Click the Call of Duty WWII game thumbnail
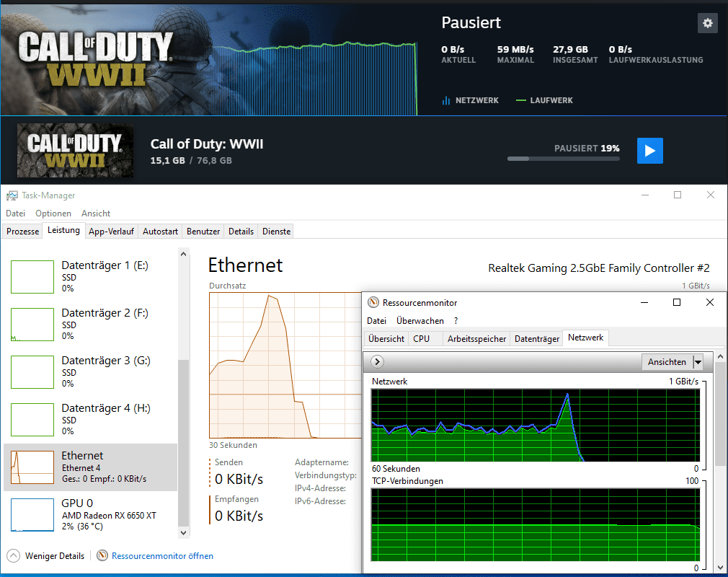The width and height of the screenshot is (728, 577). click(x=75, y=151)
